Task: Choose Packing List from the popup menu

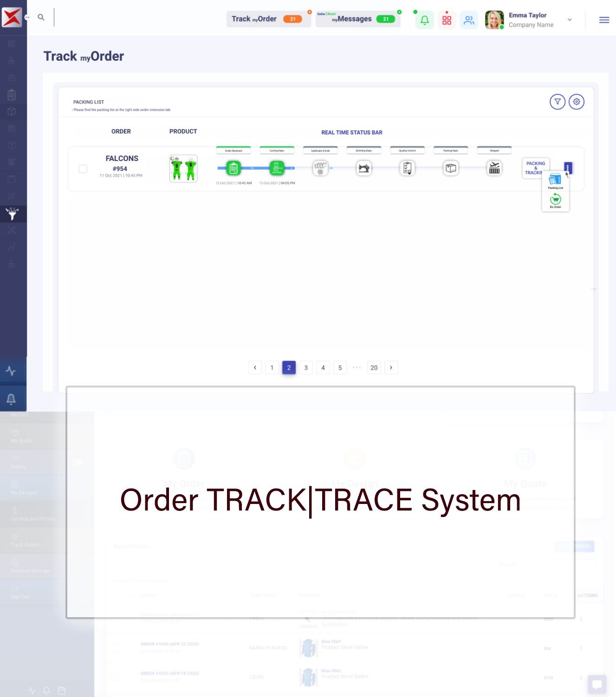Action: (x=556, y=182)
